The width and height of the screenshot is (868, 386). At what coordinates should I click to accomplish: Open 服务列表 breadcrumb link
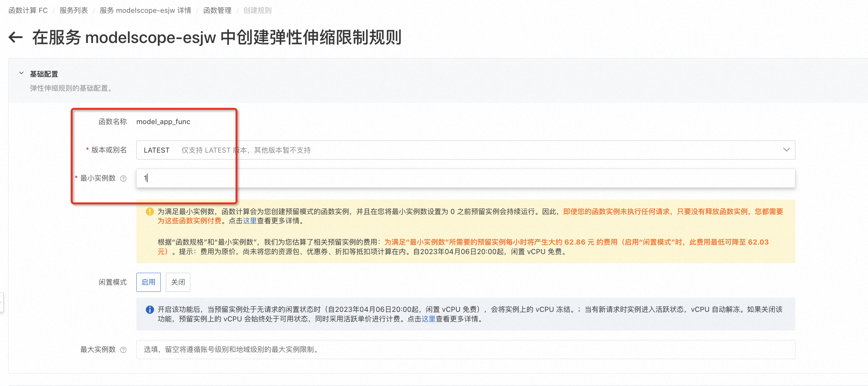(74, 11)
